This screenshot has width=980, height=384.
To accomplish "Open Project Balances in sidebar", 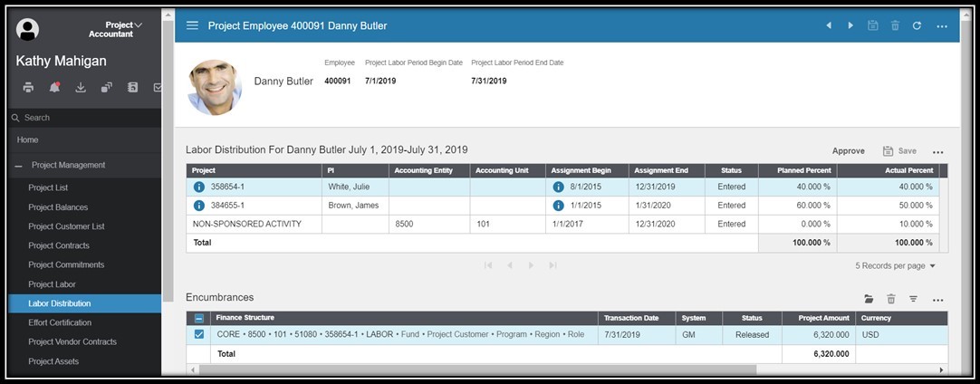I will (58, 207).
